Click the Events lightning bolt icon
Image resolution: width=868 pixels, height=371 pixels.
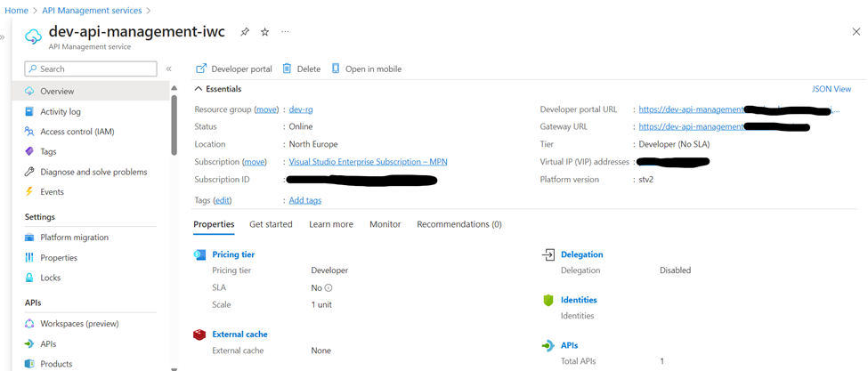click(x=30, y=192)
